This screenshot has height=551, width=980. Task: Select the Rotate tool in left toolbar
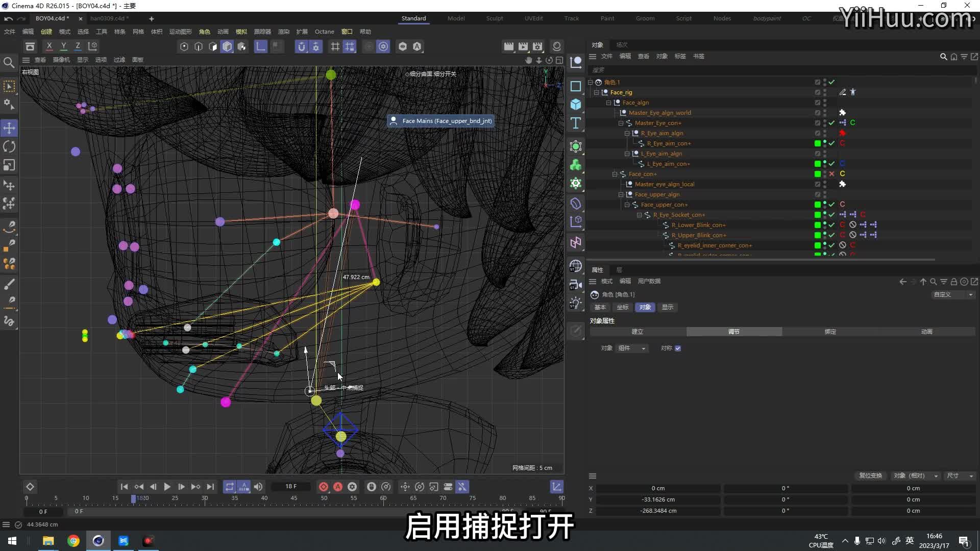click(9, 146)
